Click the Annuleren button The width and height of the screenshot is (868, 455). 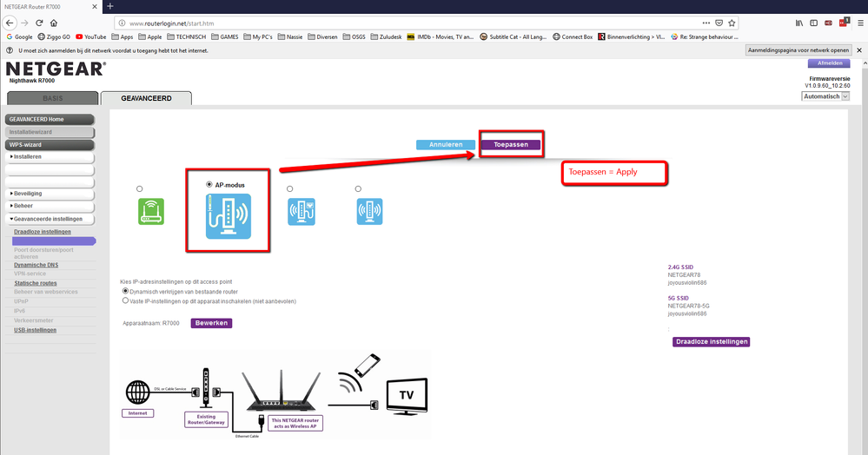tap(446, 144)
